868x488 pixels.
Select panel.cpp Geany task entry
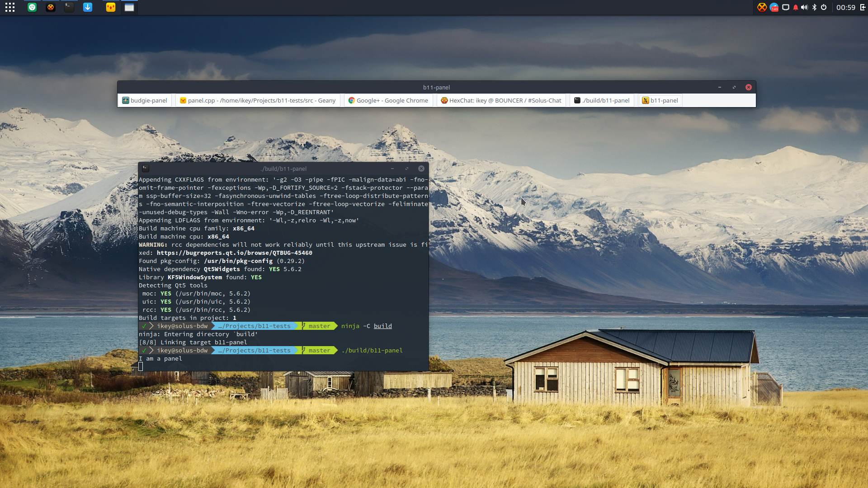pyautogui.click(x=257, y=100)
